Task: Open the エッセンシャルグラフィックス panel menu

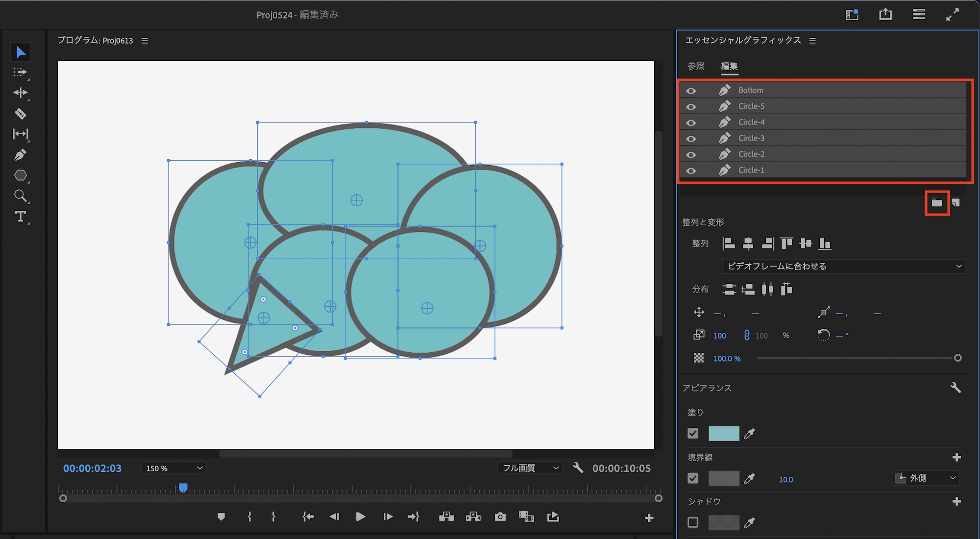Action: pos(812,41)
